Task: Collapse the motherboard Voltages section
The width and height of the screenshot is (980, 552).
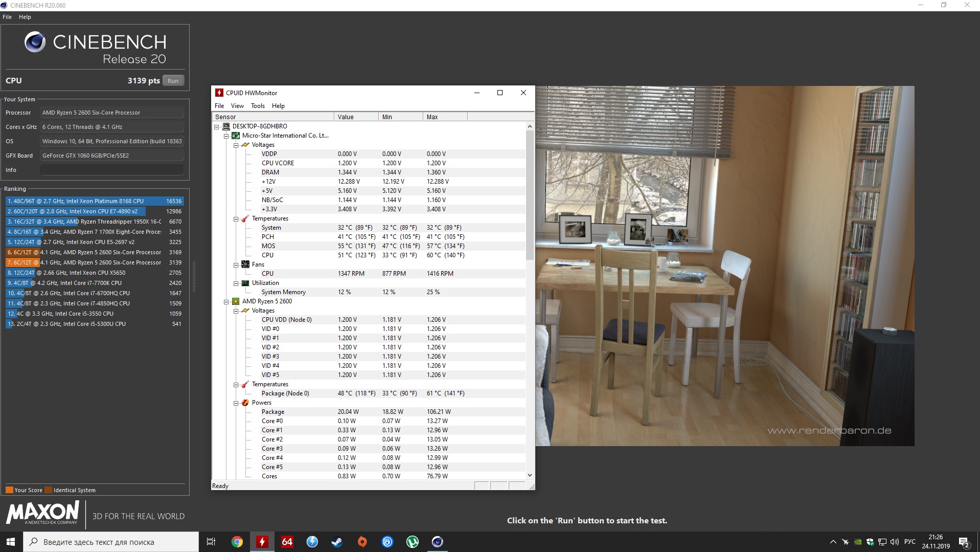Action: tap(236, 145)
